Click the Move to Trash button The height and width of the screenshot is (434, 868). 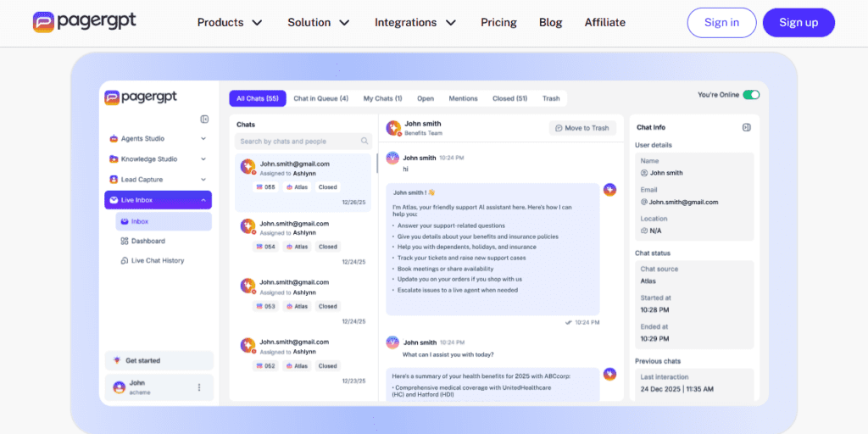(x=582, y=128)
